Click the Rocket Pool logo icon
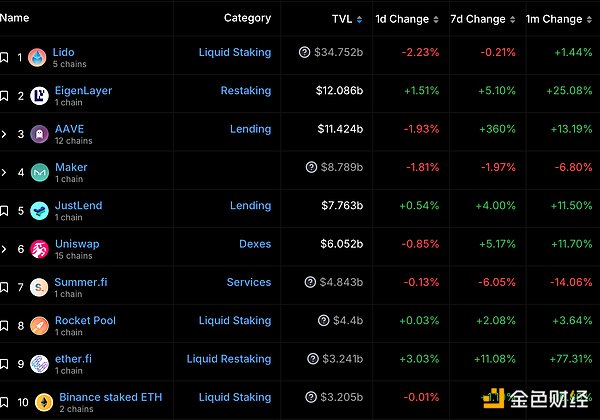Image resolution: width=600 pixels, height=420 pixels. pyautogui.click(x=39, y=326)
